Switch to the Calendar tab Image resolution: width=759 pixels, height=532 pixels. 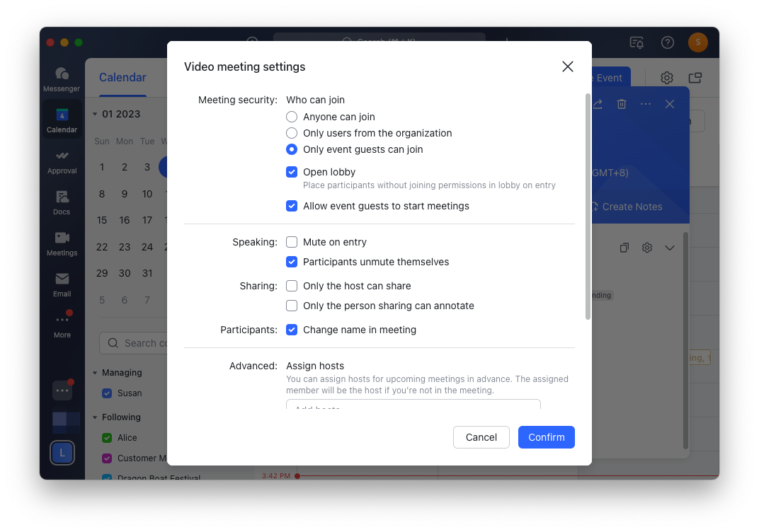click(122, 77)
